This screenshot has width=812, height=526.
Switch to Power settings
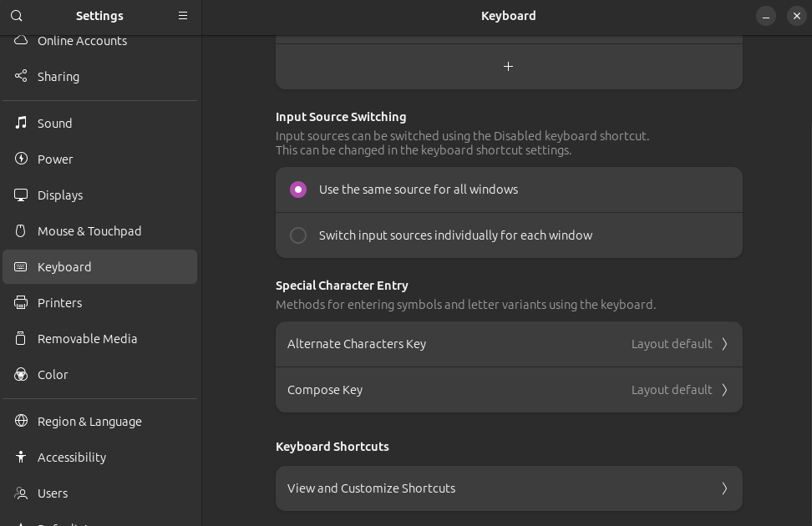(x=100, y=159)
